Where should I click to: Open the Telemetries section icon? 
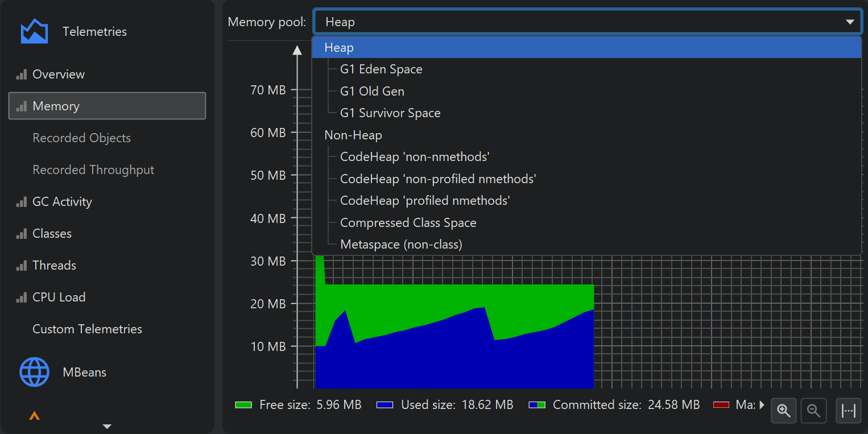pyautogui.click(x=34, y=32)
